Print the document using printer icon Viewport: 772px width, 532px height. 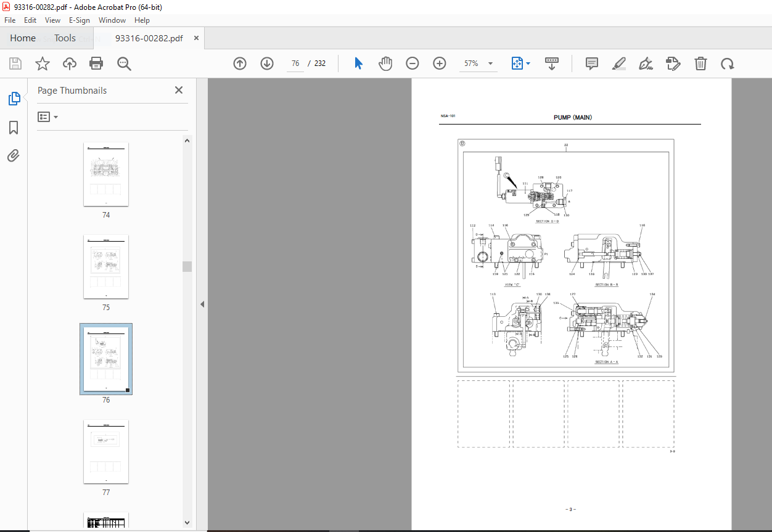(96, 63)
